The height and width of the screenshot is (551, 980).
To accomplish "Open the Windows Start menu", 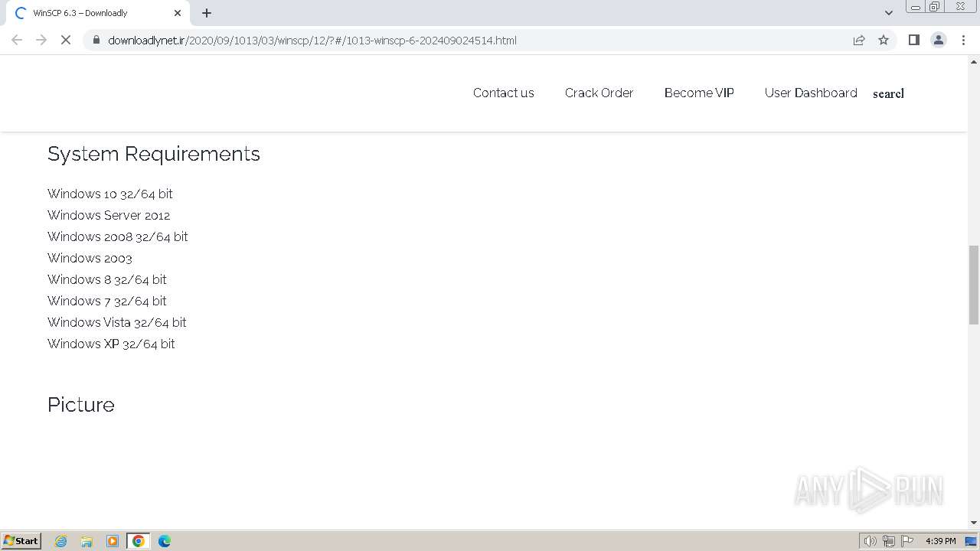I will [x=21, y=540].
